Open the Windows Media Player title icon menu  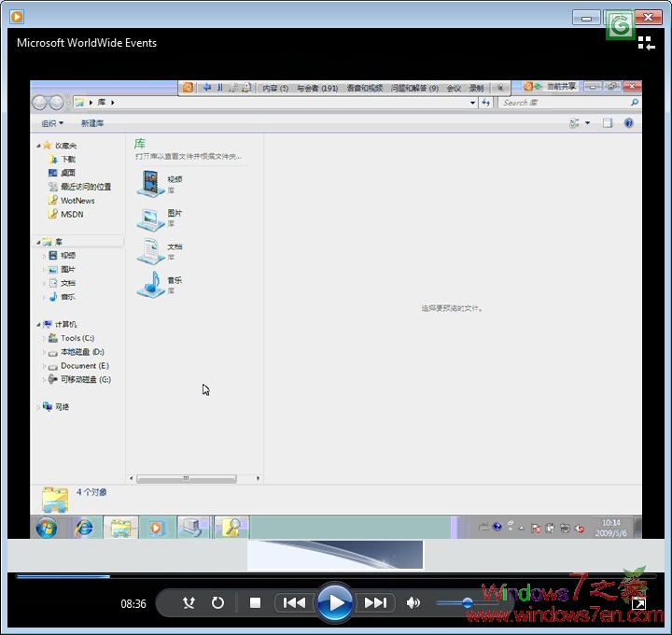[x=16, y=16]
